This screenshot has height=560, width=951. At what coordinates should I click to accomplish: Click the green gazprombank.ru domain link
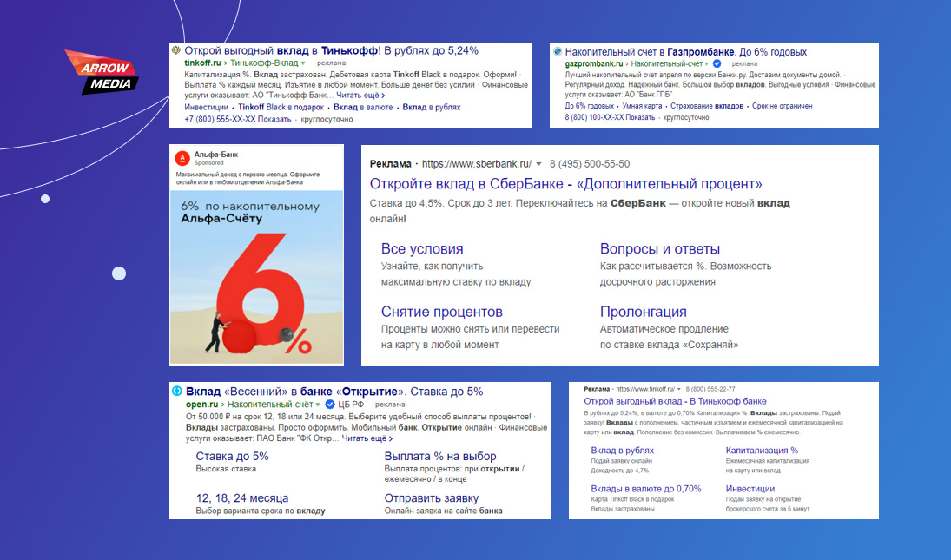click(594, 63)
